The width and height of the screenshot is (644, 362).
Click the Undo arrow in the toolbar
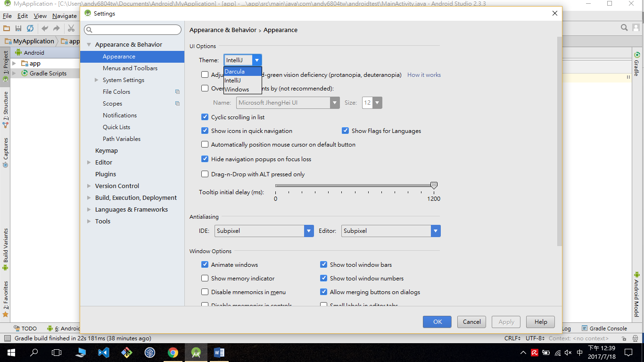(x=45, y=28)
